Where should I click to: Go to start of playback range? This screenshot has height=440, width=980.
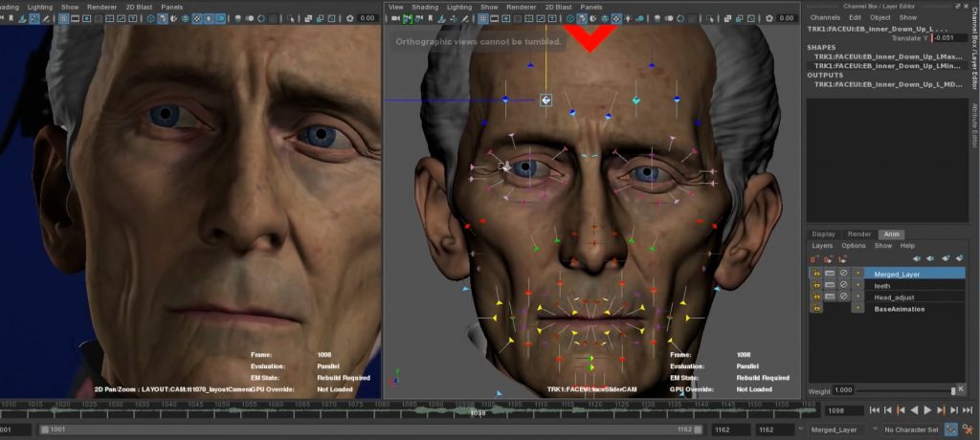[875, 410]
